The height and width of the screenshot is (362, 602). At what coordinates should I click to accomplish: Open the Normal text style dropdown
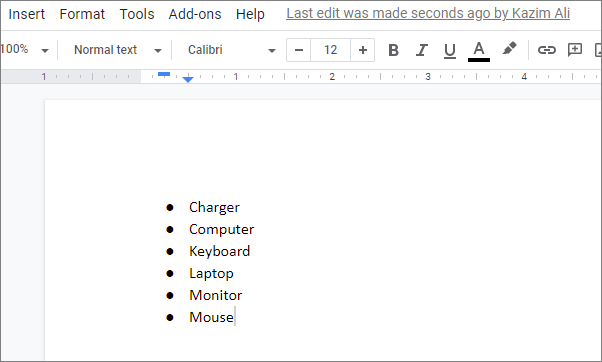[x=117, y=50]
